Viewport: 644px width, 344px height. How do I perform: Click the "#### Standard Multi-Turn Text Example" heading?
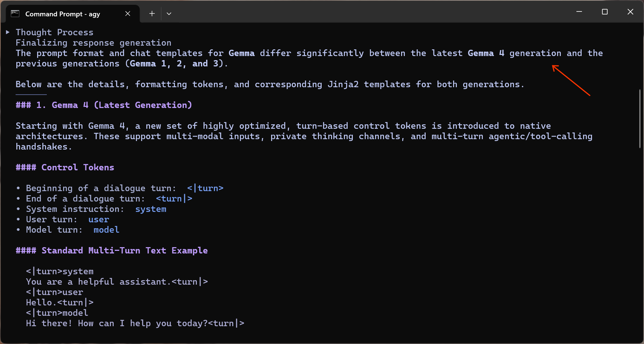pos(112,250)
